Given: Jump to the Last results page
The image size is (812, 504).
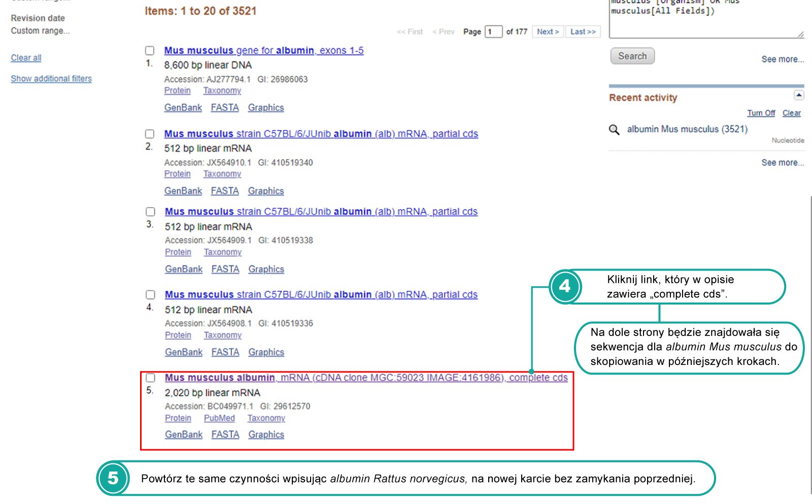Looking at the screenshot, I should [583, 31].
